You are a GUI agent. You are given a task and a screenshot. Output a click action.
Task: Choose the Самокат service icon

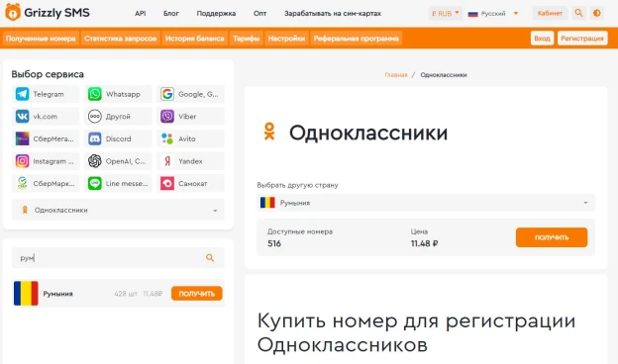point(167,183)
